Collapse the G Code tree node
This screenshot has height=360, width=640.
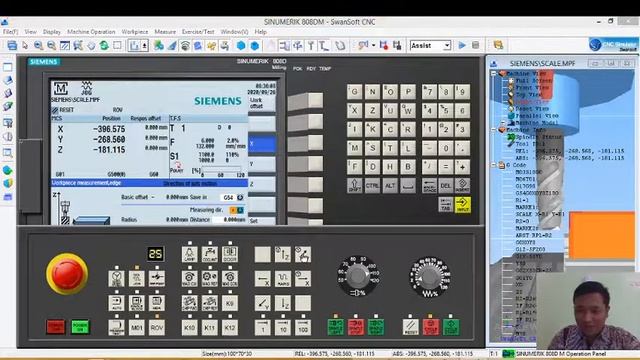[x=493, y=165]
